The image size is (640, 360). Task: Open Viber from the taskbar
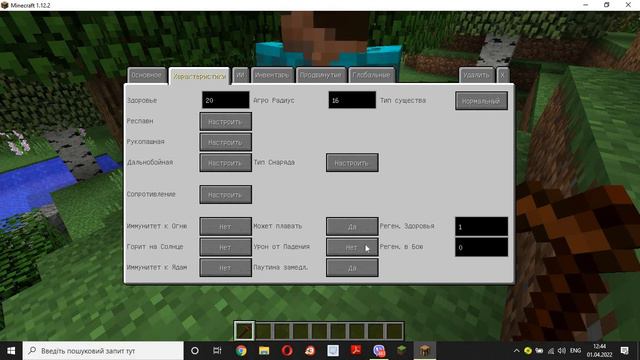(379, 351)
